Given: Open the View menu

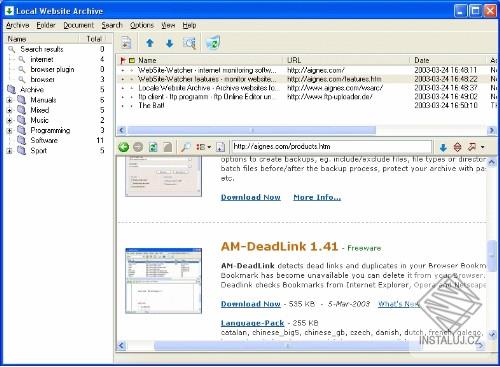Looking at the screenshot, I should pos(168,25).
